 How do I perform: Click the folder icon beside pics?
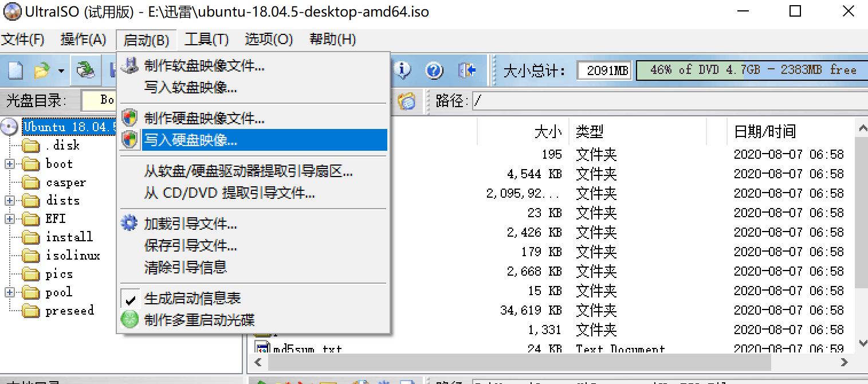pyautogui.click(x=30, y=274)
